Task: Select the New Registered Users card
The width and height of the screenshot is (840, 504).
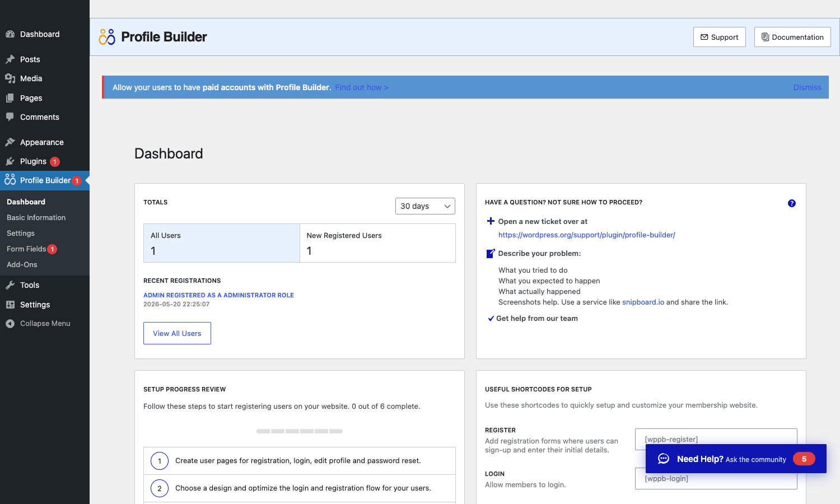Action: point(378,243)
